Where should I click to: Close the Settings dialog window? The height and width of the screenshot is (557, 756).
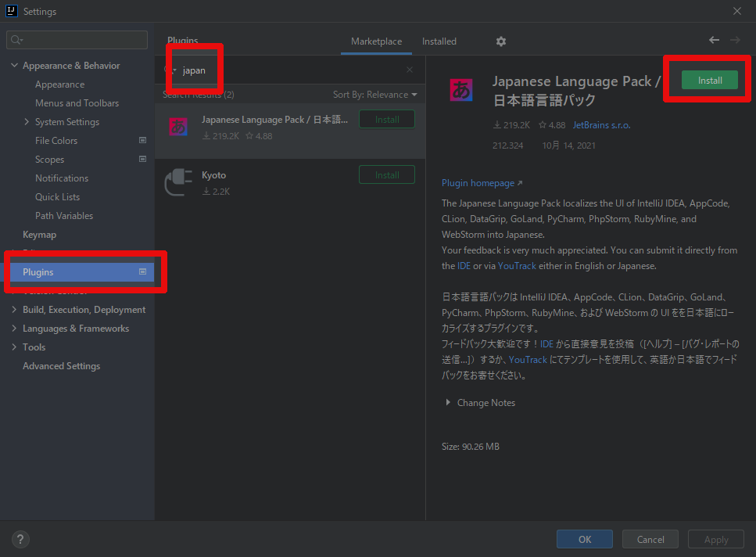coord(737,11)
